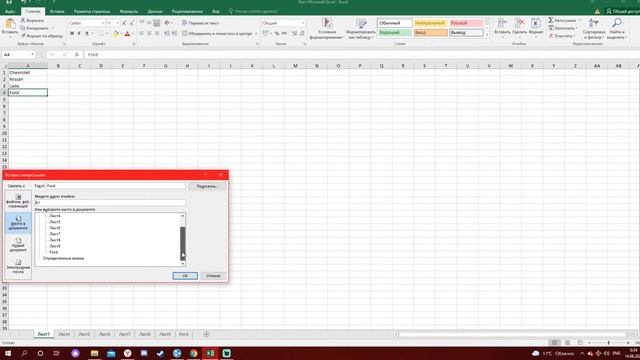This screenshot has width=640, height=360.
Task: Select Create new document (Новый документ) option
Action: click(18, 245)
